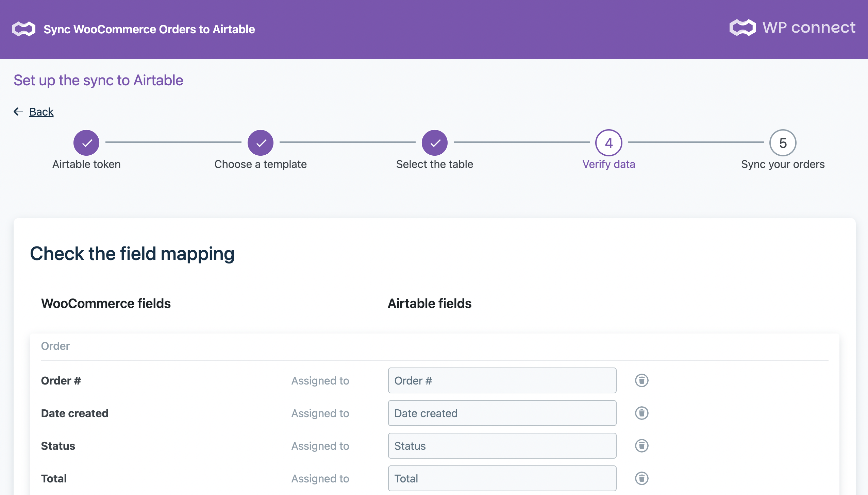Viewport: 868px width, 495px height.
Task: Click the bold Total WooCommerce field name
Action: pos(54,478)
